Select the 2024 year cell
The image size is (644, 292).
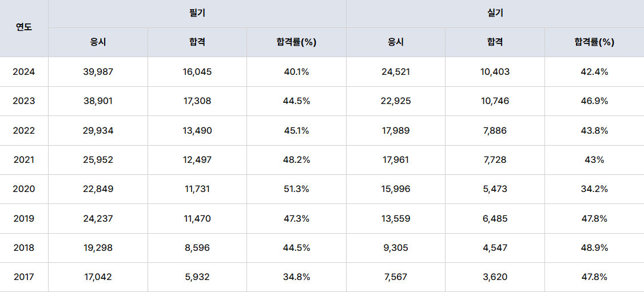[24, 72]
